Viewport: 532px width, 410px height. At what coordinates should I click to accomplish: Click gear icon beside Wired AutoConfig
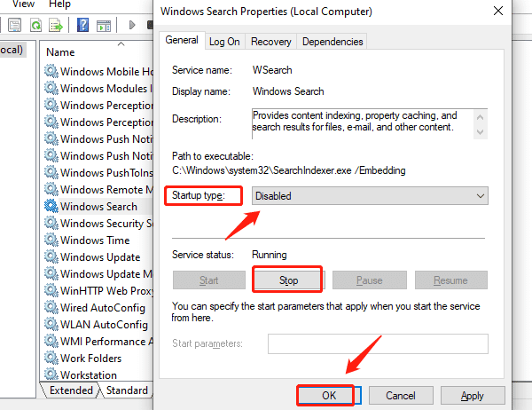51,307
